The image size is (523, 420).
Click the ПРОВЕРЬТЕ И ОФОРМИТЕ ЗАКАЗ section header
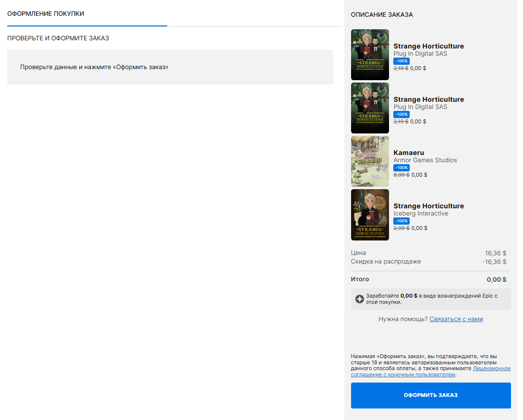tap(58, 38)
